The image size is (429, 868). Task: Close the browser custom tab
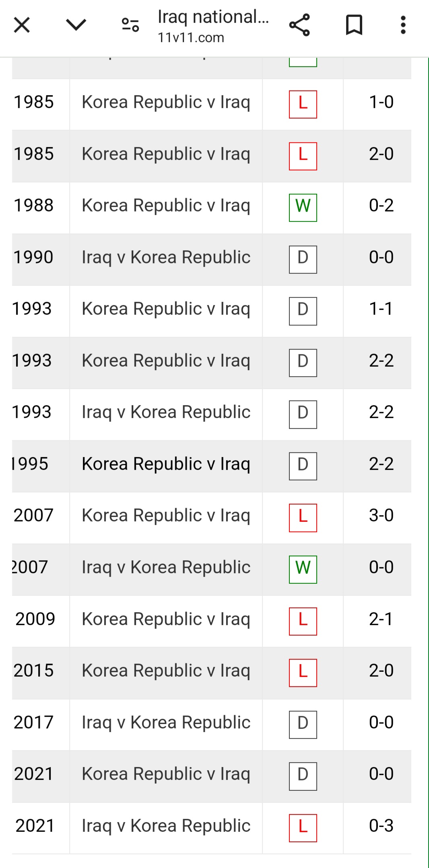click(22, 26)
